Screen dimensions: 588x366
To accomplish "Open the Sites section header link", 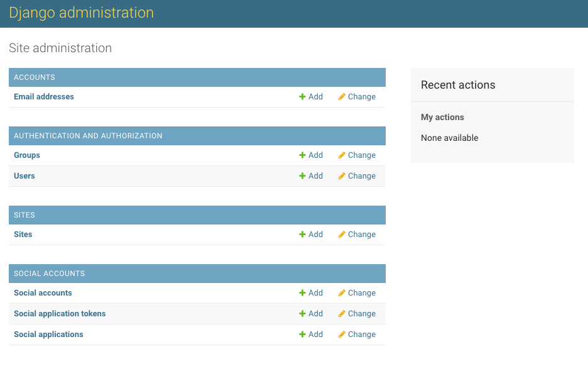I will pyautogui.click(x=24, y=215).
